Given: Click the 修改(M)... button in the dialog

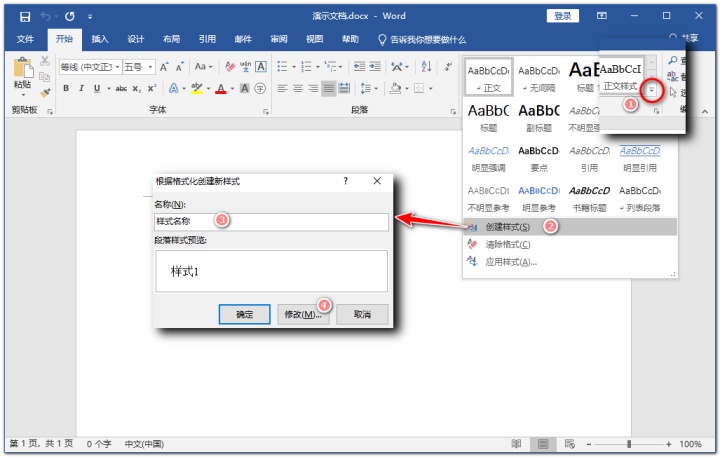Looking at the screenshot, I should pyautogui.click(x=303, y=315).
